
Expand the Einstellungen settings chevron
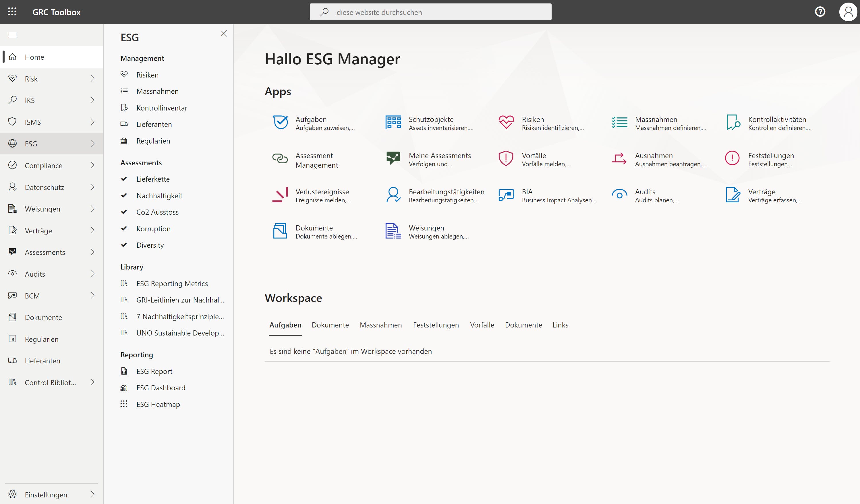pyautogui.click(x=92, y=495)
